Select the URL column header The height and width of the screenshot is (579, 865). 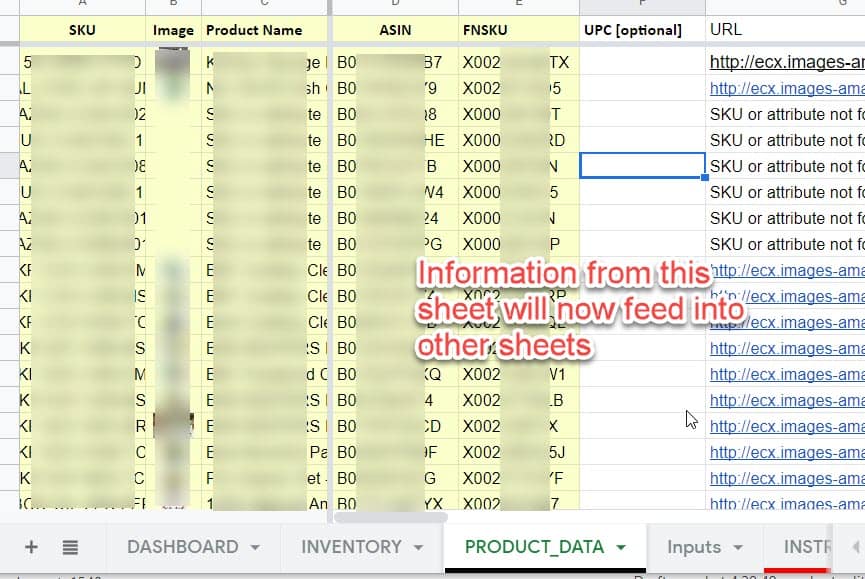(726, 30)
